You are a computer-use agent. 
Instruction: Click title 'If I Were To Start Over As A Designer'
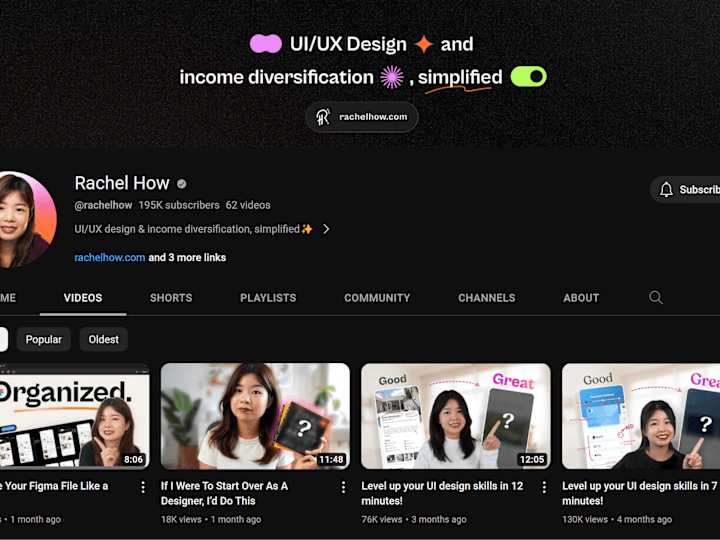coord(225,493)
